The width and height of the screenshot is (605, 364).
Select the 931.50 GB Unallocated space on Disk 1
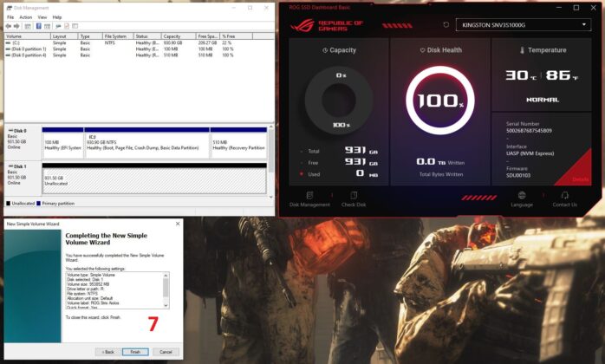coord(154,179)
